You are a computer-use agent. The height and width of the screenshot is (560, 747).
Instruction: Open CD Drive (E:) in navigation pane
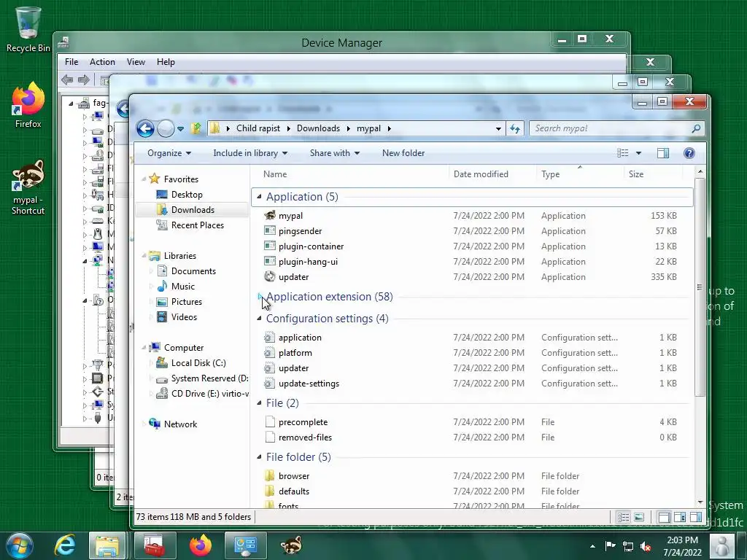pyautogui.click(x=209, y=393)
